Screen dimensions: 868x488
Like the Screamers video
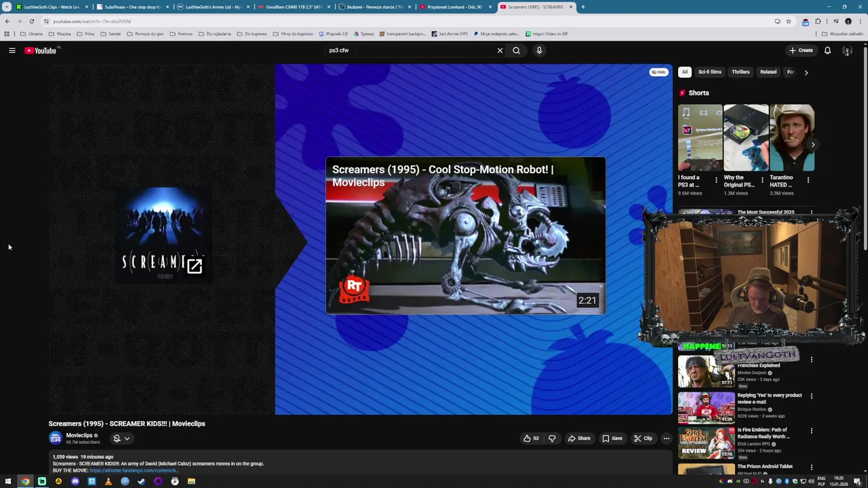[x=531, y=439]
